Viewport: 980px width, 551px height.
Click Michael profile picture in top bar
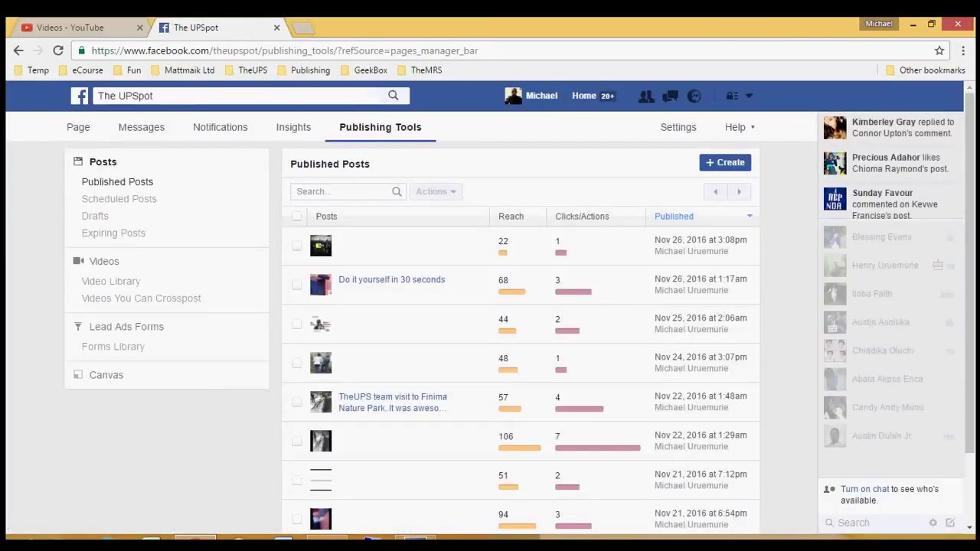click(x=513, y=96)
